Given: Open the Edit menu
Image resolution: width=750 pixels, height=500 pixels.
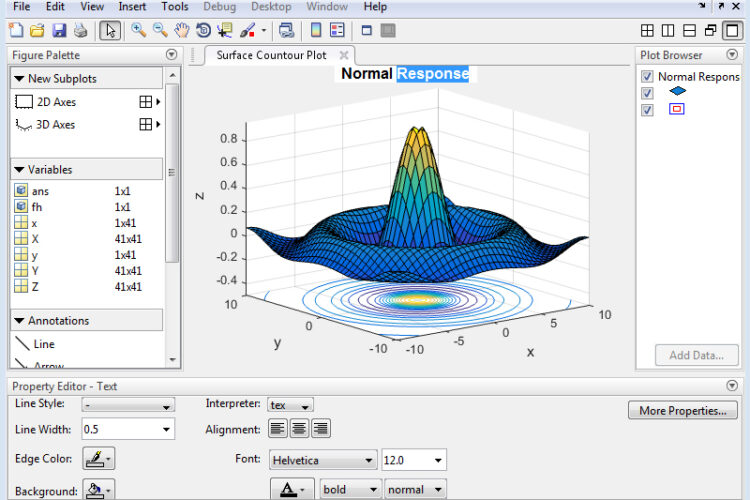Looking at the screenshot, I should (x=55, y=7).
